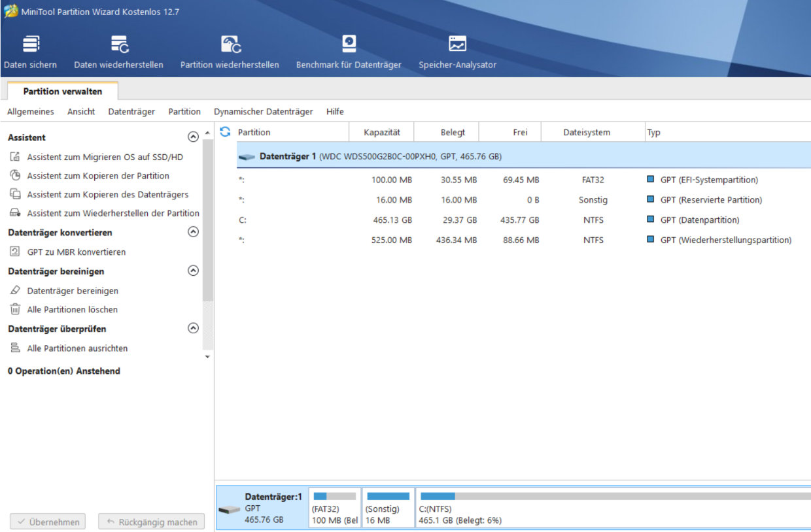Collapse the Assistent section
The image size is (811, 532).
pyautogui.click(x=193, y=137)
